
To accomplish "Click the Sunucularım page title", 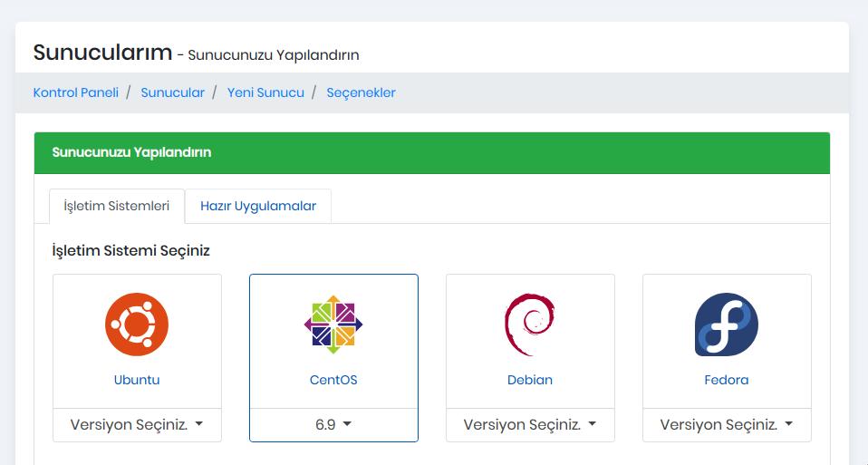I will click(102, 53).
